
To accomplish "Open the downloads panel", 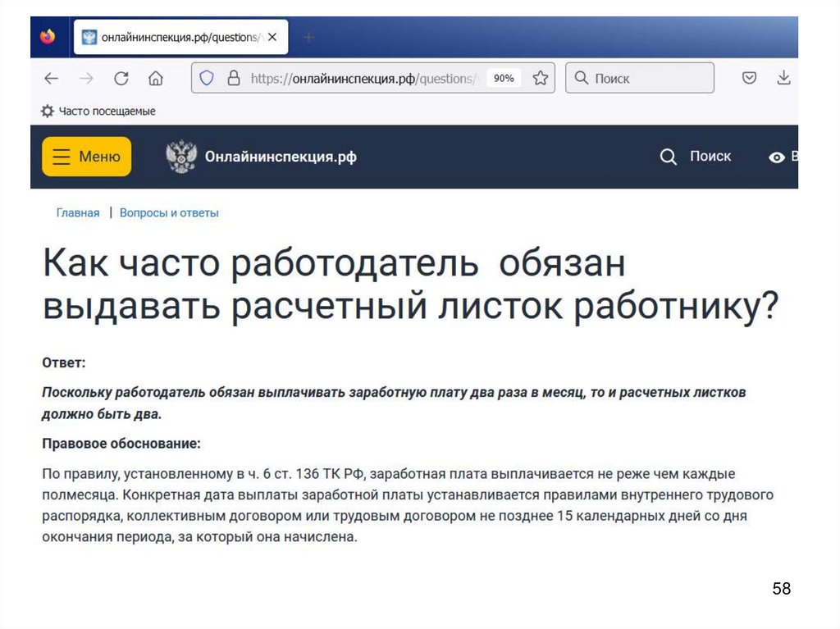I will point(783,78).
